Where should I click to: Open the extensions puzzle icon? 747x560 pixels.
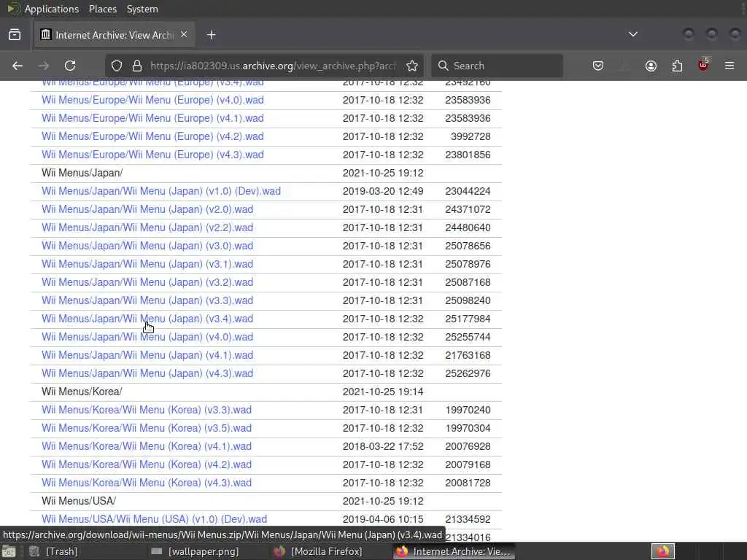click(677, 66)
